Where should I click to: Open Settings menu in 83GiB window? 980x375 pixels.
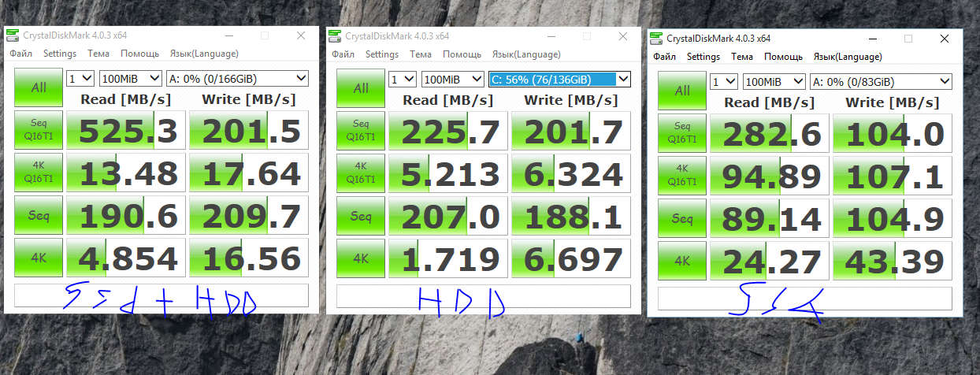pos(703,57)
